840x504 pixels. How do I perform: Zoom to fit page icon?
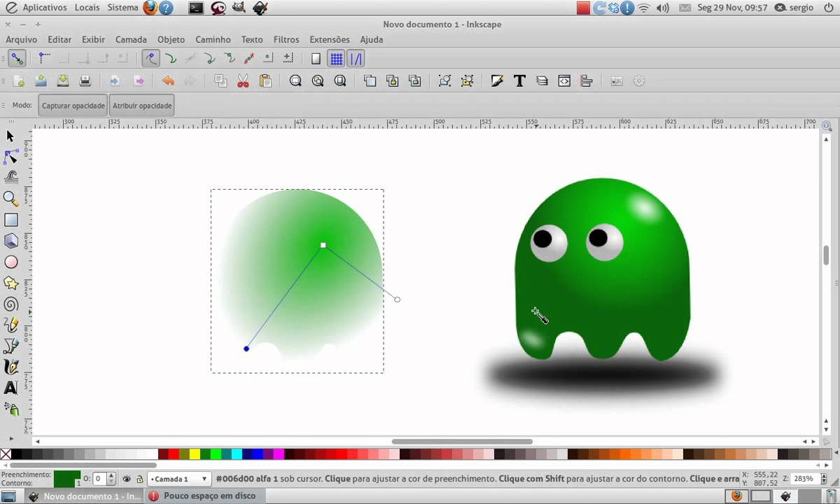[x=340, y=81]
